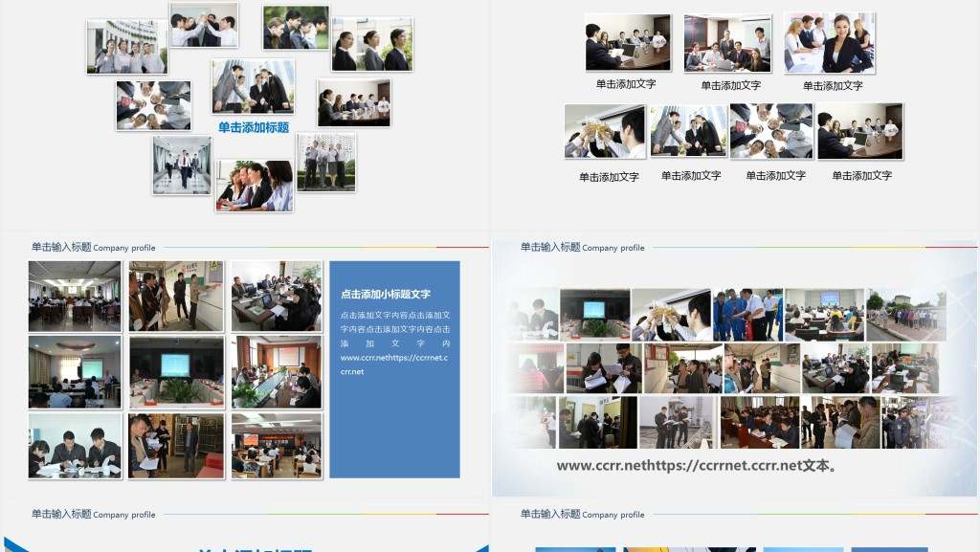980x552 pixels.
Task: Click heading '单击输入标题' above the photo wall slide
Action: (x=550, y=247)
